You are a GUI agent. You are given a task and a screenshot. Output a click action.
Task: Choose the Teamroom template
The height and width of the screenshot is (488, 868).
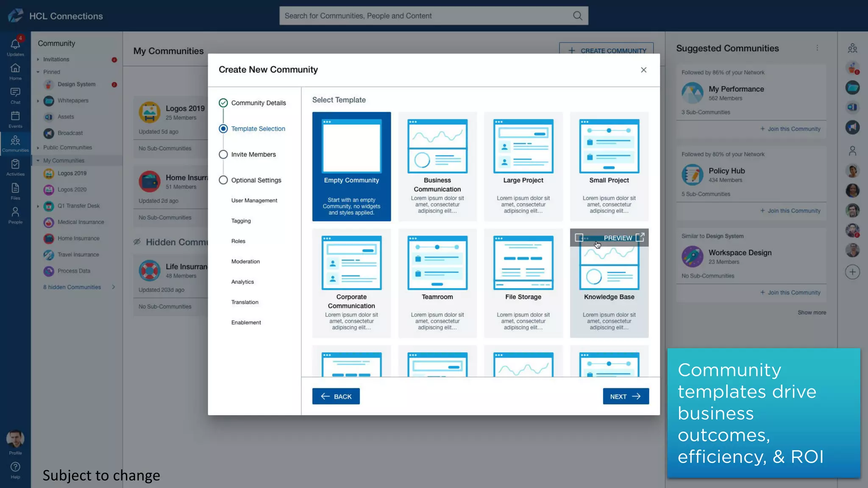(437, 283)
